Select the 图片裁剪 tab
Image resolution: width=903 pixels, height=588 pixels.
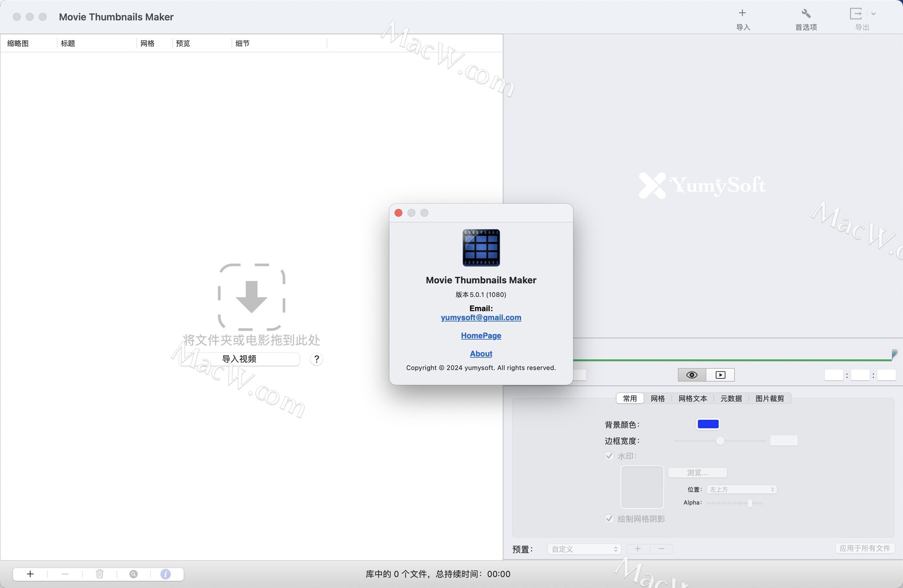click(x=770, y=398)
